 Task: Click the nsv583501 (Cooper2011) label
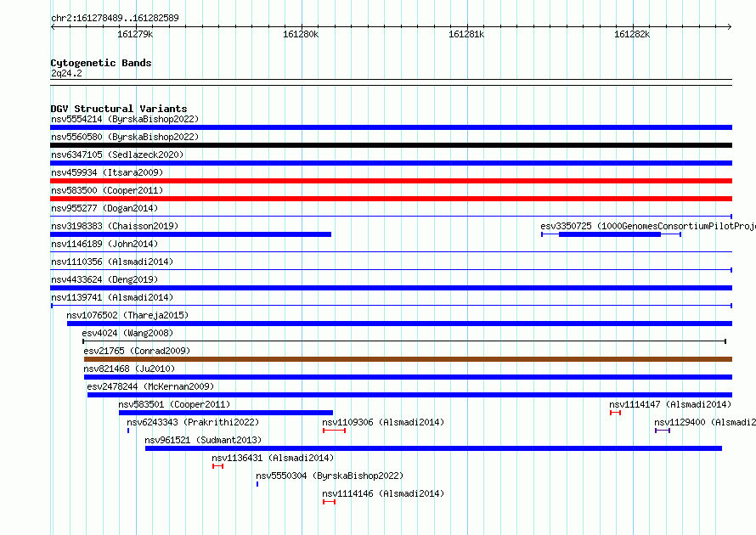tap(174, 404)
